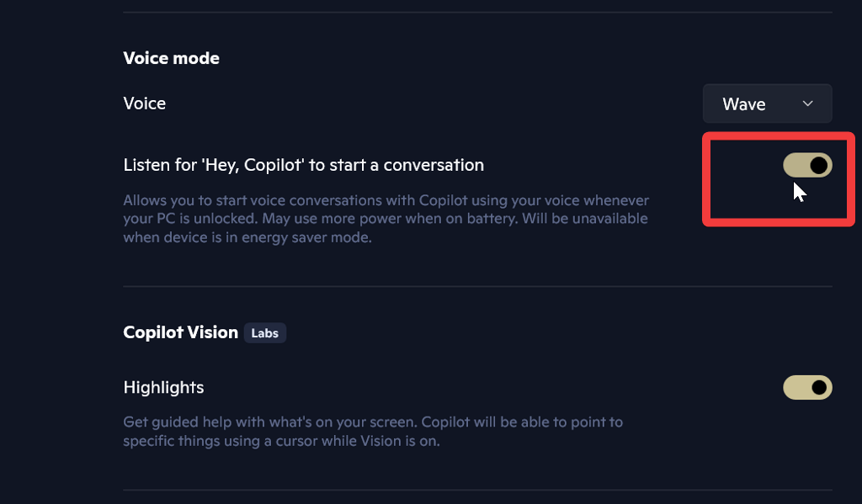Click the 'Allows you to start voice conversations' text
This screenshot has width=862, height=504.
pos(386,200)
